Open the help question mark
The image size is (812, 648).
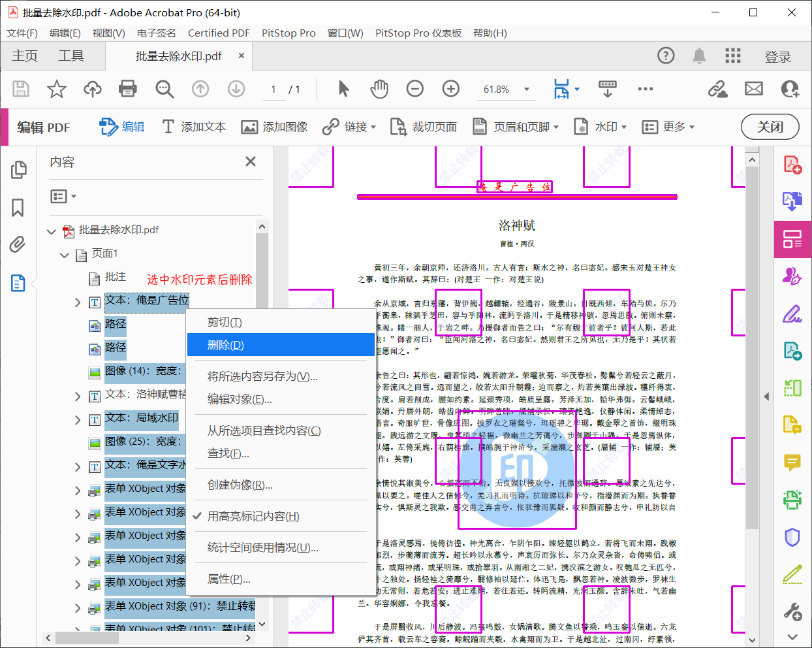point(666,56)
